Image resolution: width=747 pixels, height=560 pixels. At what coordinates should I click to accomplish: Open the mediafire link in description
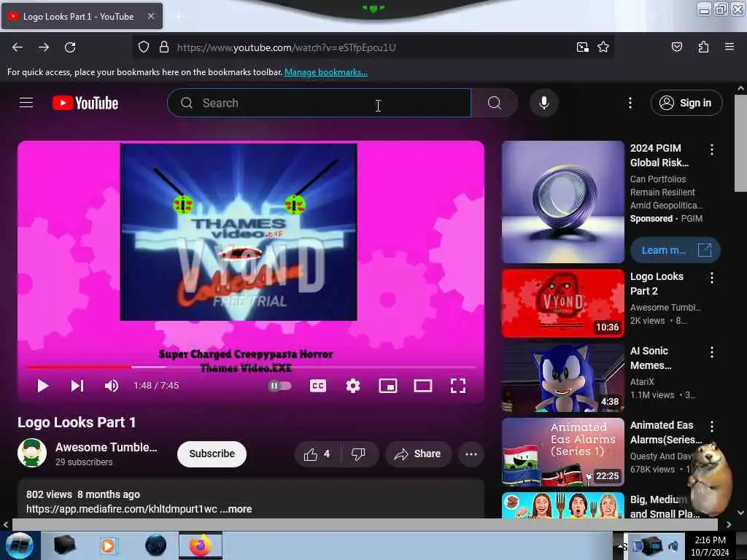[x=122, y=509]
